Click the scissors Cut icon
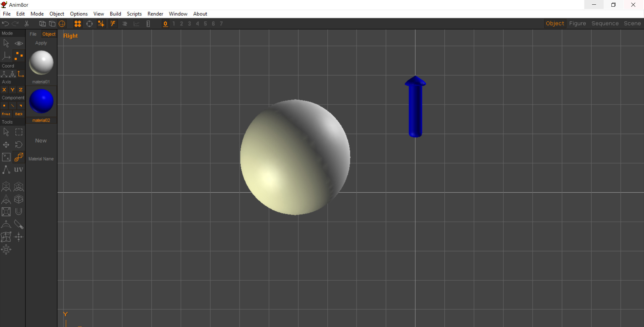The height and width of the screenshot is (327, 644). [x=26, y=23]
